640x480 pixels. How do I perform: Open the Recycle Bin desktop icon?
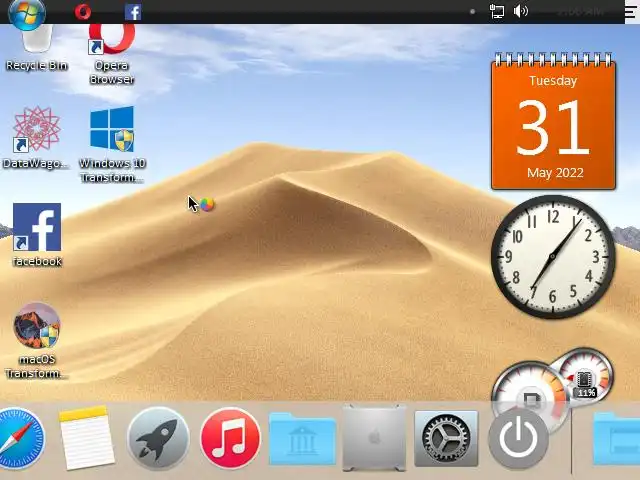tap(37, 48)
